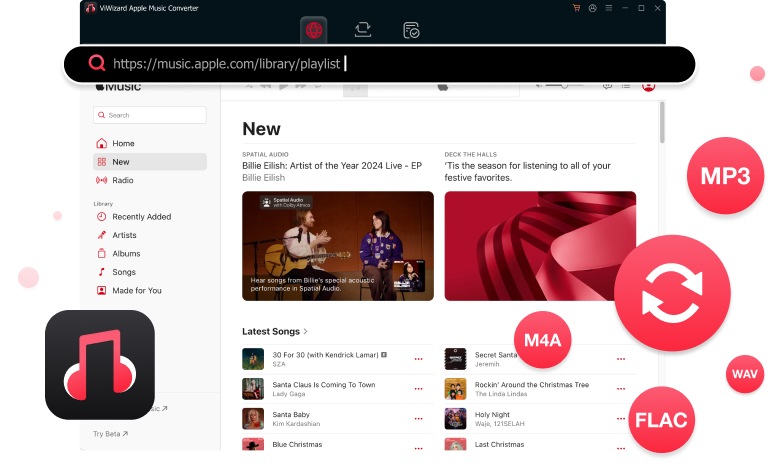Viewport: 772px width, 470px height.
Task: Click the Artists microphone icon
Action: 101,235
